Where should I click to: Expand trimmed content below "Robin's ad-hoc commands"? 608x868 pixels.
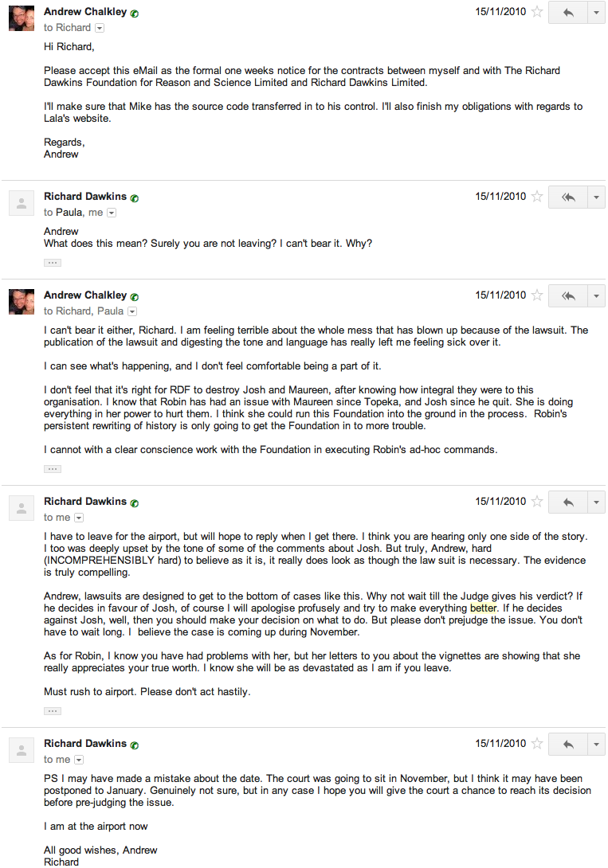53,468
